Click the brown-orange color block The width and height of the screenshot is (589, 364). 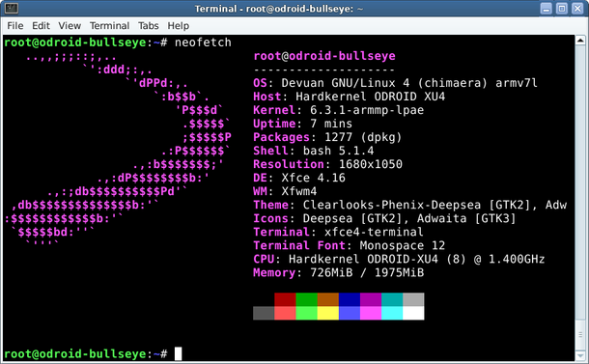(328, 299)
